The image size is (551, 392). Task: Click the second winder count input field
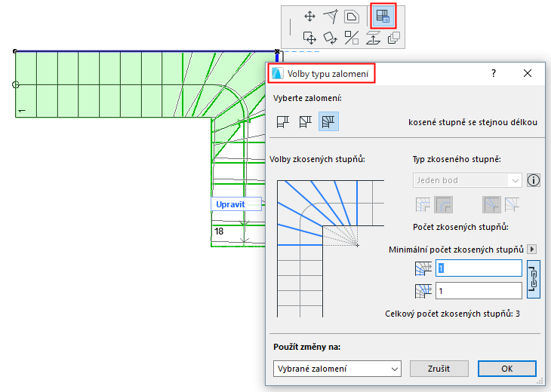[479, 291]
